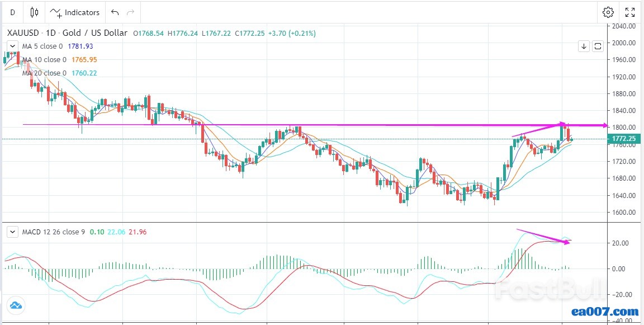Click the MACD signal value 21.96
Viewport: 644px width, 325px height.
pos(138,232)
